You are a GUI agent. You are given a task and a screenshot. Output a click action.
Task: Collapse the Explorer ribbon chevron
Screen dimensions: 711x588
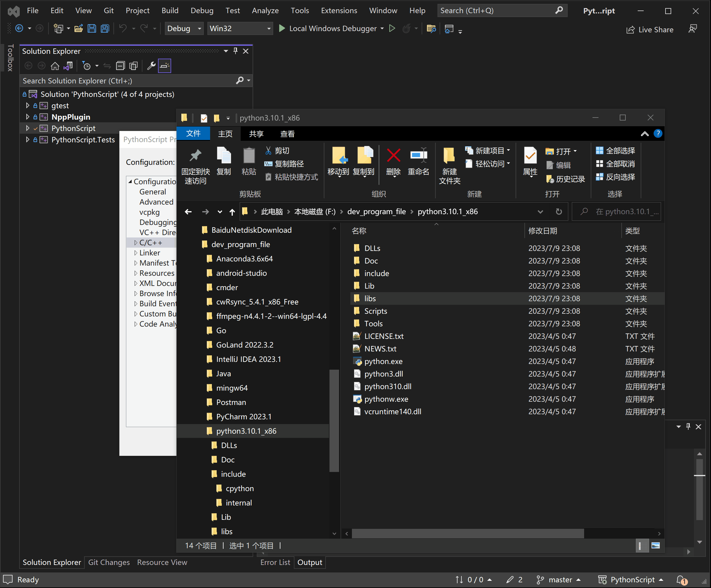pyautogui.click(x=645, y=134)
